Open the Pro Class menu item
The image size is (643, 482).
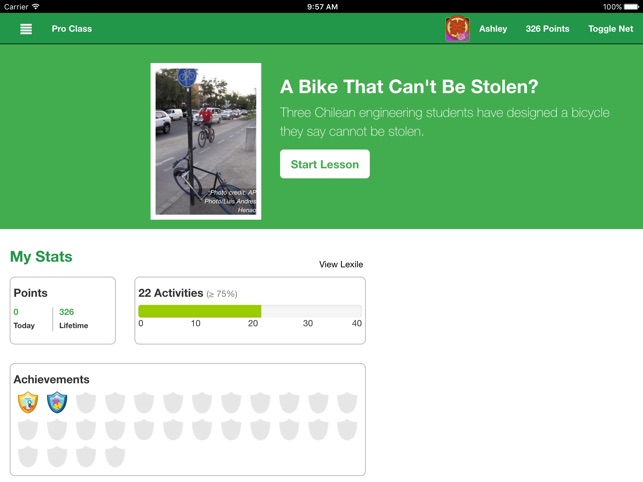72,29
